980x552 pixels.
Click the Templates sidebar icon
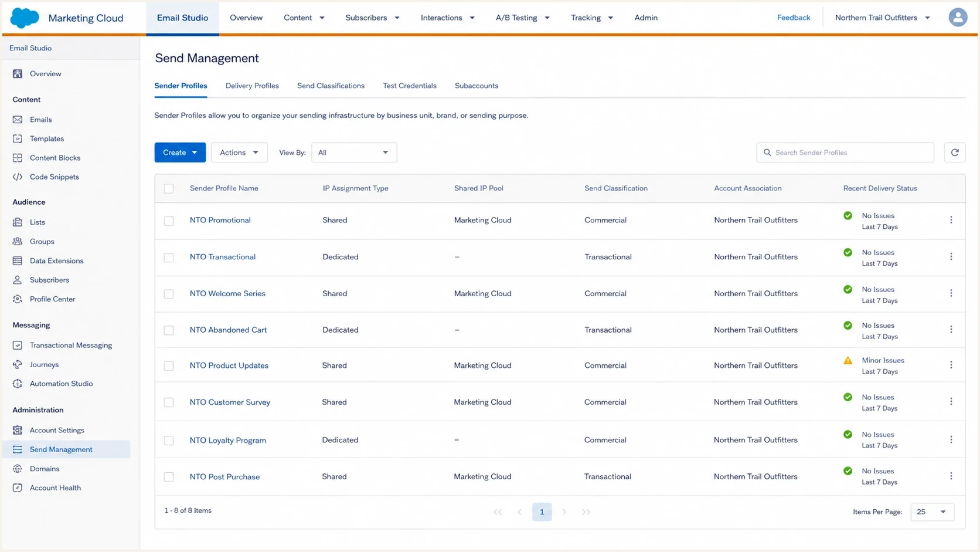(18, 139)
